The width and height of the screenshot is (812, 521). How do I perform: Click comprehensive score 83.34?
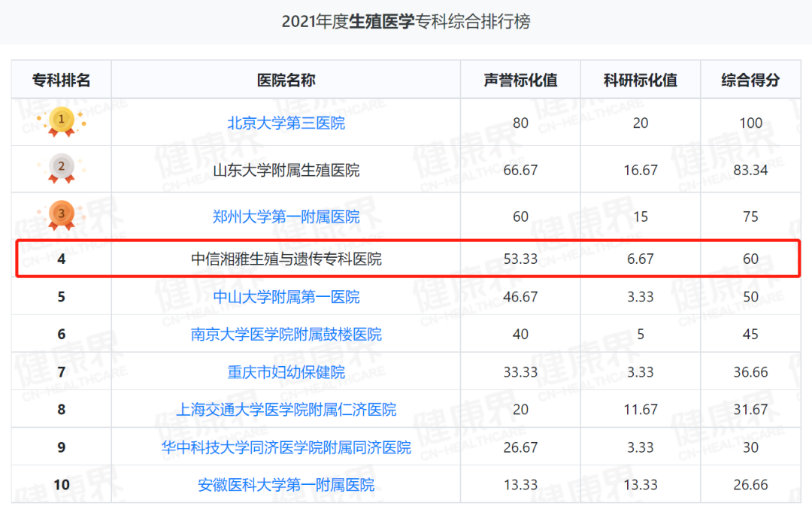pos(750,170)
